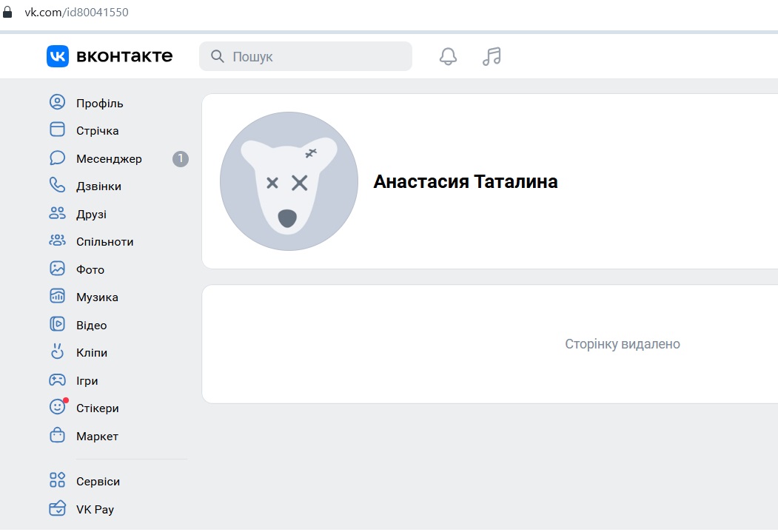Open VK Pay link
This screenshot has height=532, width=778.
pyautogui.click(x=95, y=509)
